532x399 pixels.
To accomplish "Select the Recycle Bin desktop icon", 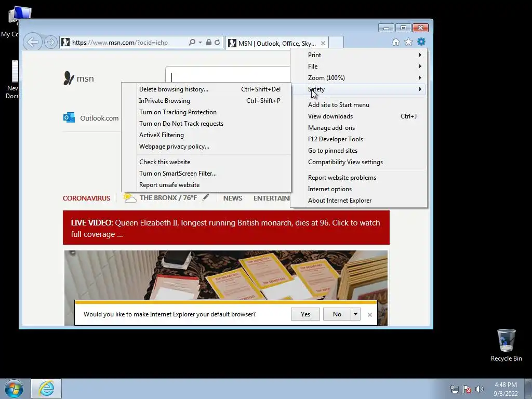I will click(506, 345).
